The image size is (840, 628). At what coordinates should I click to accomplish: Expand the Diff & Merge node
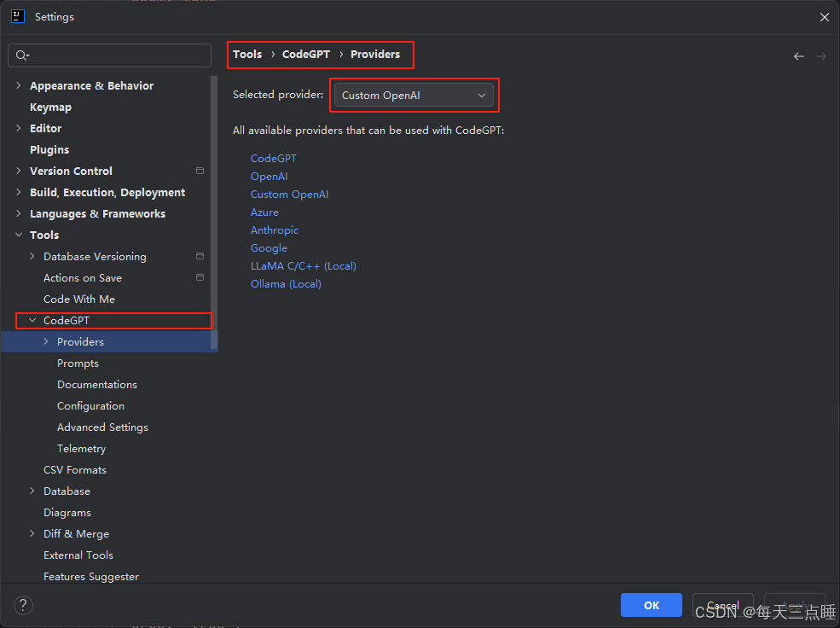(x=32, y=533)
